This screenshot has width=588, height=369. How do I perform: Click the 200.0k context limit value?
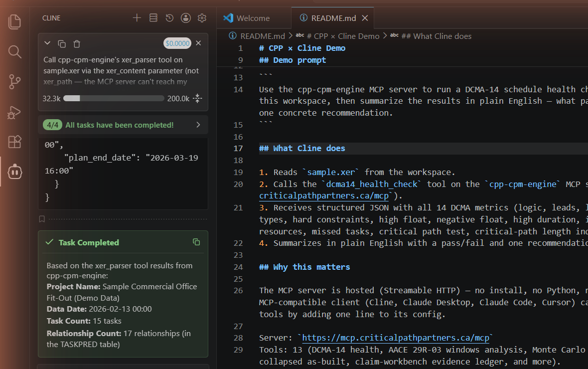coord(178,98)
